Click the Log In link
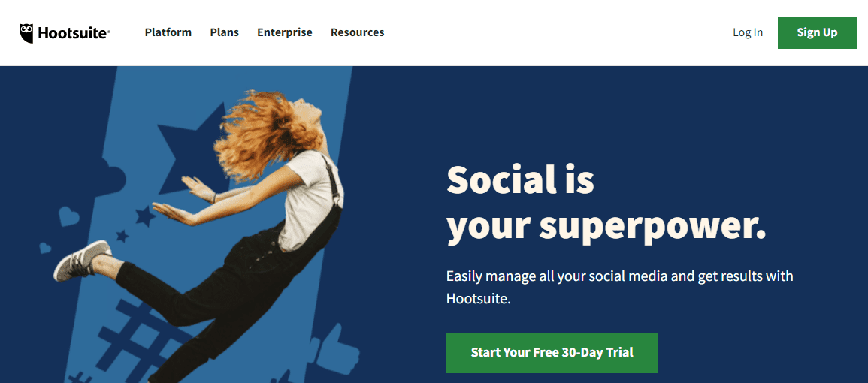The width and height of the screenshot is (868, 383). click(x=748, y=32)
